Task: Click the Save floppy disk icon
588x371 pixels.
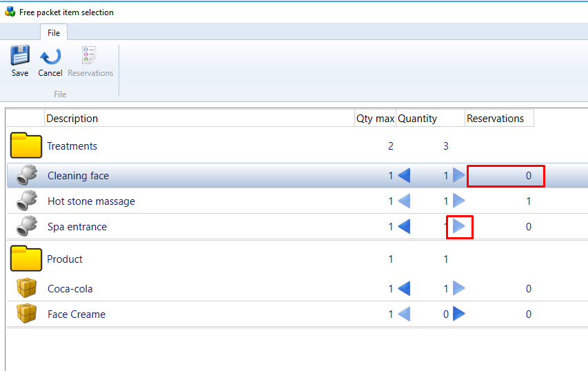Action: click(x=20, y=56)
